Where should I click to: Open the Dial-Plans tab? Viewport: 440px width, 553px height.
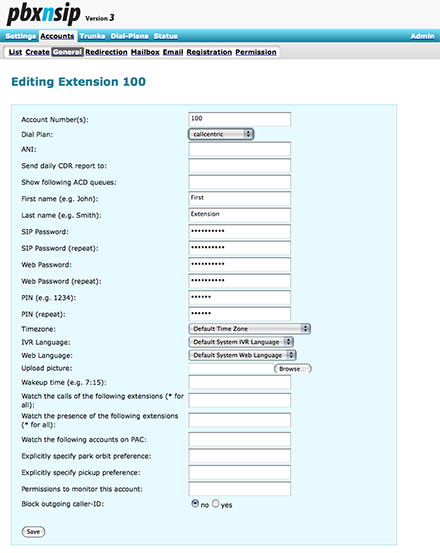pyautogui.click(x=129, y=36)
